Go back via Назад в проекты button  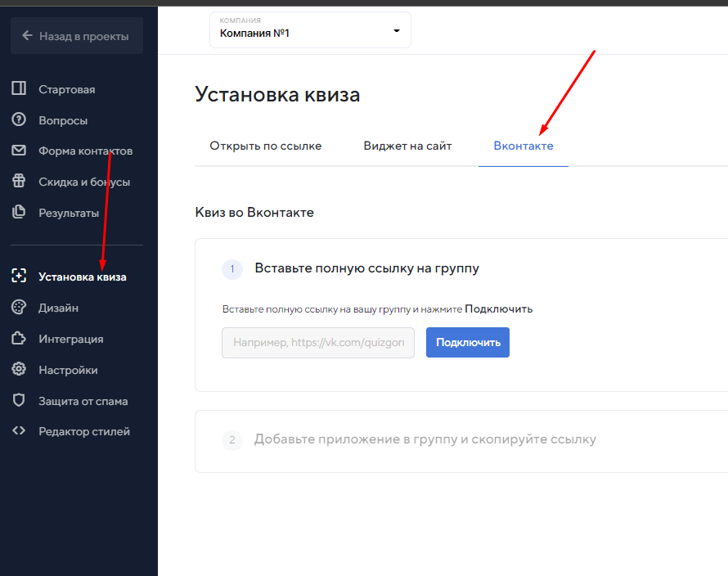(77, 36)
